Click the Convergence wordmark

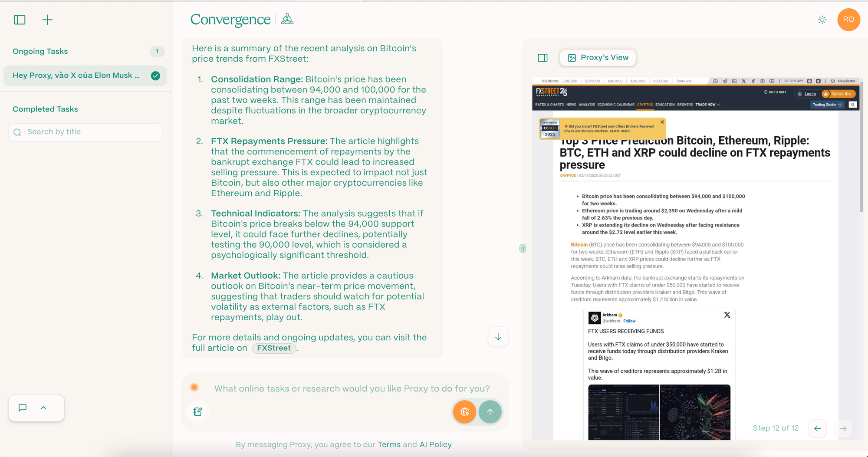[x=230, y=20]
